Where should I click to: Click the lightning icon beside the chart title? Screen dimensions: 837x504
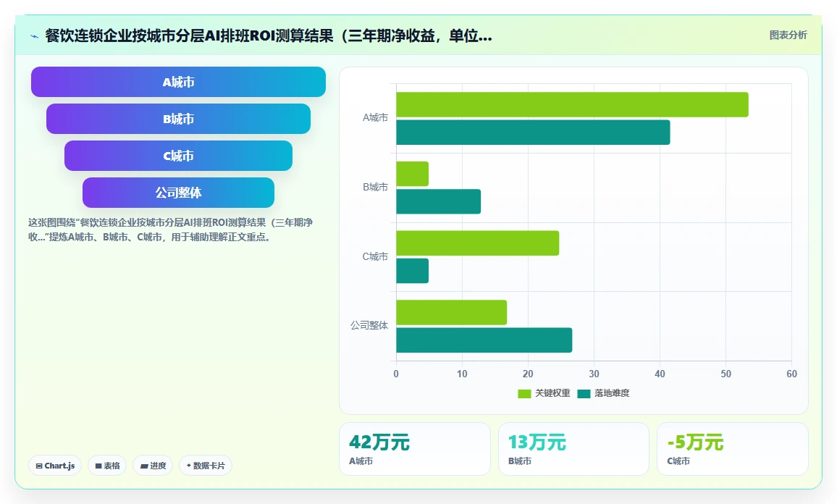pyautogui.click(x=35, y=36)
